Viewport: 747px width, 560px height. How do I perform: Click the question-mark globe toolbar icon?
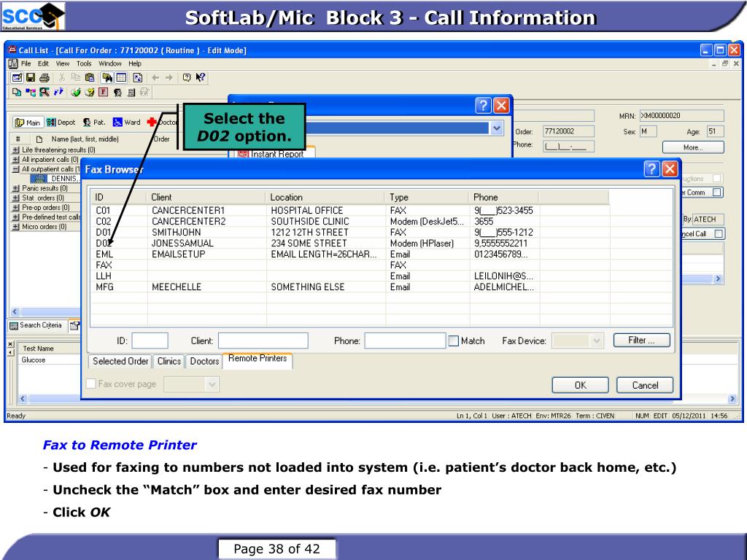[x=89, y=92]
